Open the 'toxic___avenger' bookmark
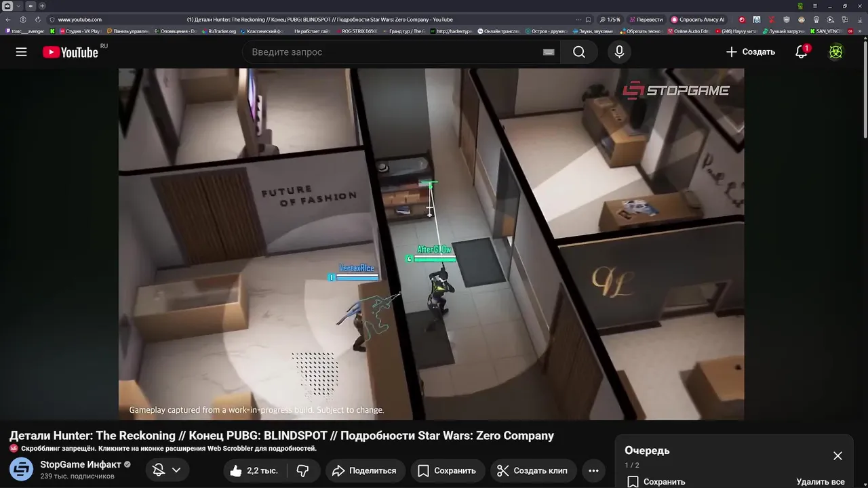This screenshot has height=488, width=868. 24,31
